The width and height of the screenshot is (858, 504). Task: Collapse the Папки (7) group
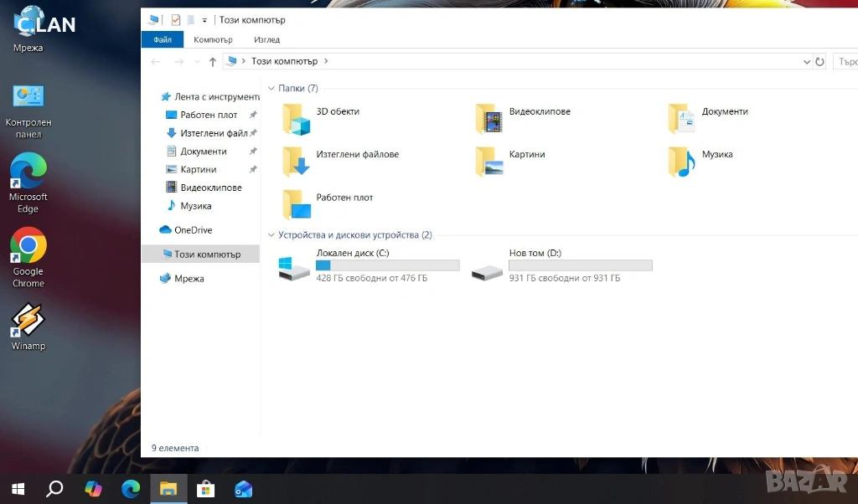click(x=271, y=89)
